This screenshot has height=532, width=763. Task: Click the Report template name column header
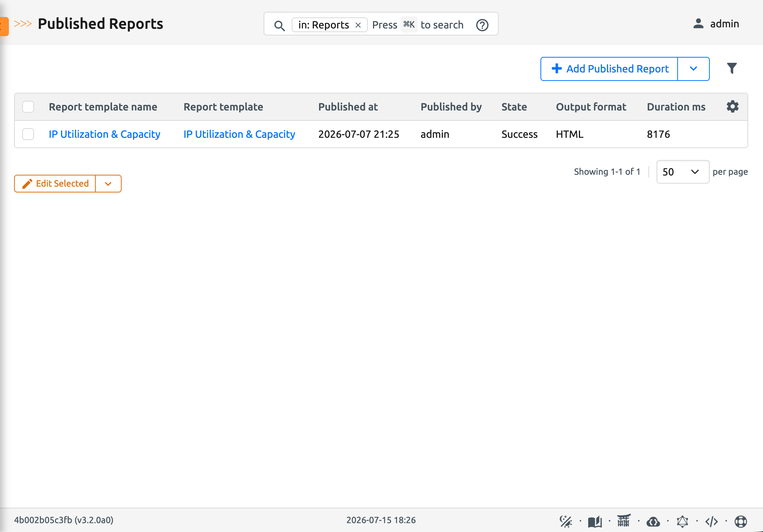click(x=103, y=107)
